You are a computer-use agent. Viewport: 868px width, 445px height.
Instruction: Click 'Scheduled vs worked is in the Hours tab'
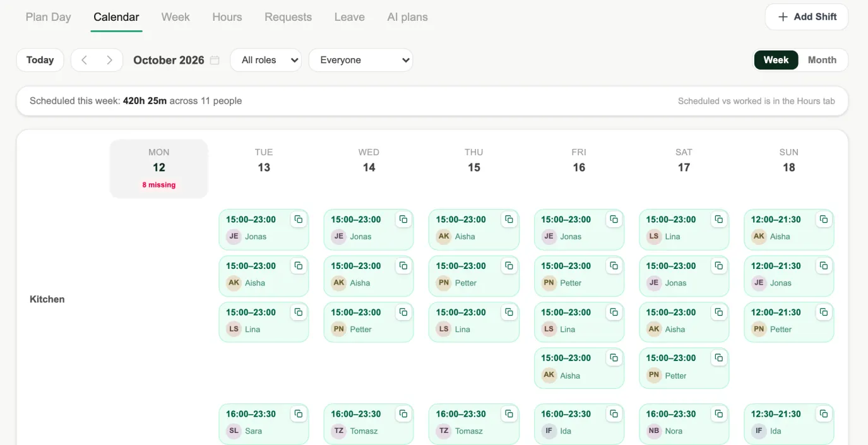click(756, 101)
